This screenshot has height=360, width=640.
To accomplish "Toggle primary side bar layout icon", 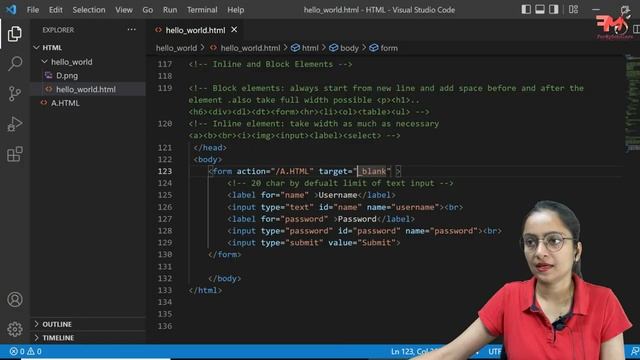I will 526,9.
